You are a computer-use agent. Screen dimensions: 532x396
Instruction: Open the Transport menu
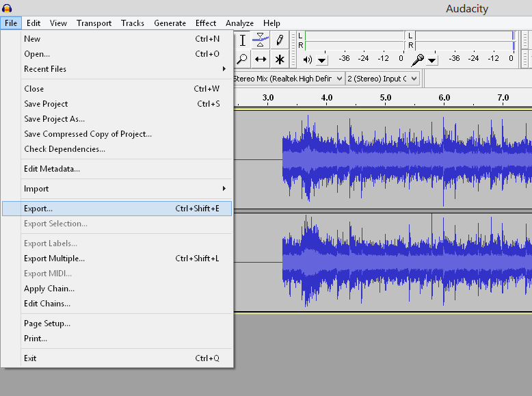94,23
